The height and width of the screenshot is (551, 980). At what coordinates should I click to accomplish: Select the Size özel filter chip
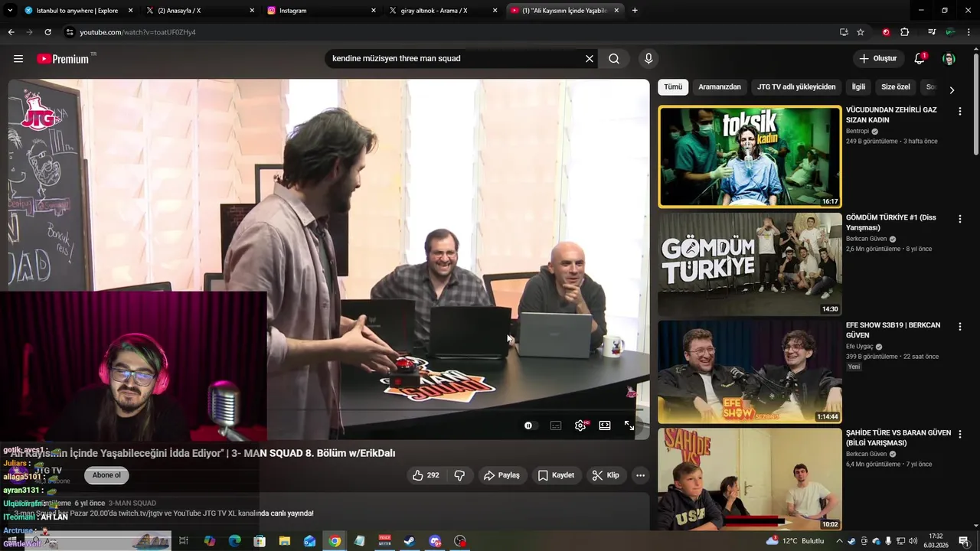click(x=896, y=87)
